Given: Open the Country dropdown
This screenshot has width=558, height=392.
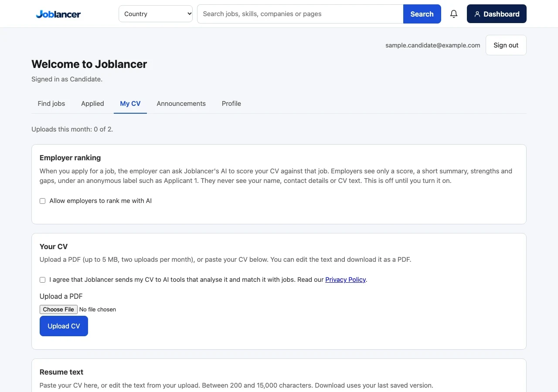Looking at the screenshot, I should click(156, 14).
